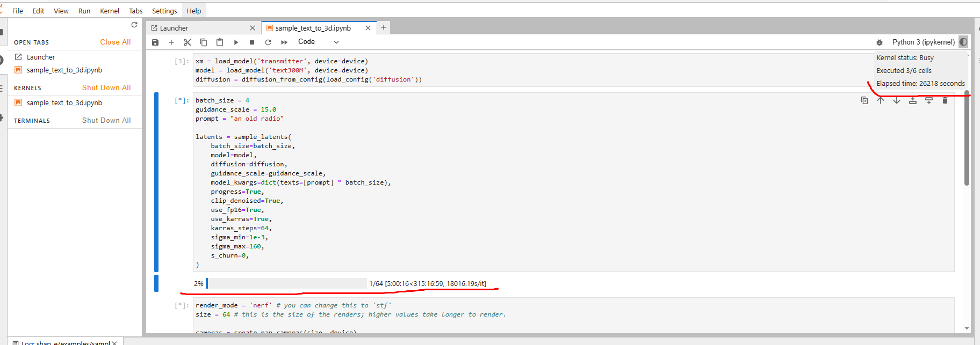980x345 pixels.
Task: Move the active cell up
Action: [x=881, y=100]
